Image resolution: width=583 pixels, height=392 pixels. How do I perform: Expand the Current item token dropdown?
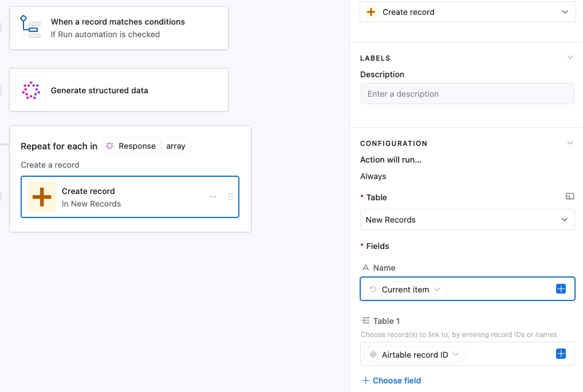[437, 290]
